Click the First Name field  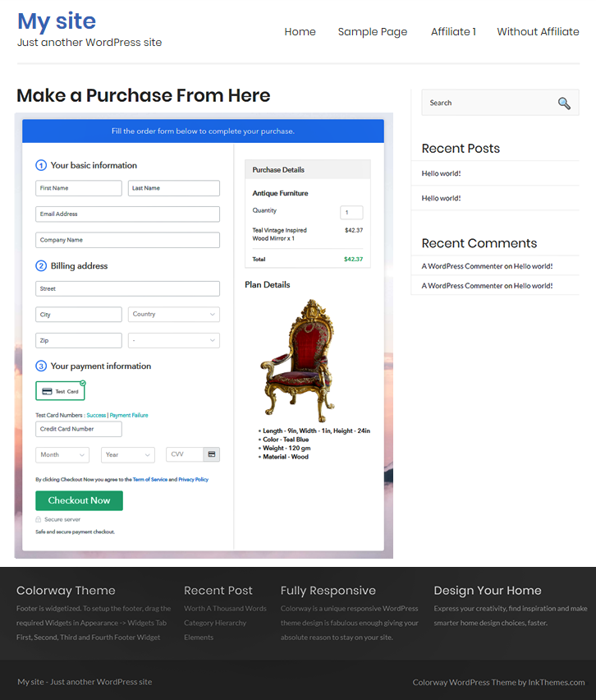click(79, 188)
